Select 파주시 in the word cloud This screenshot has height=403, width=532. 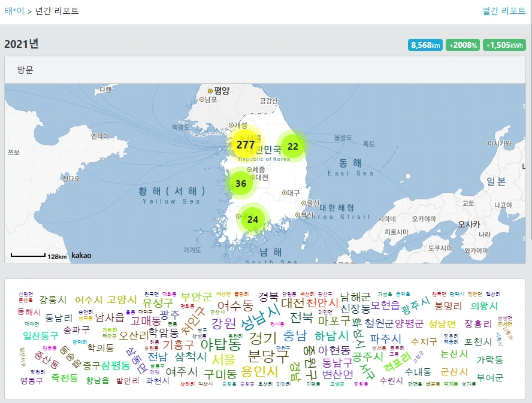coord(385,338)
